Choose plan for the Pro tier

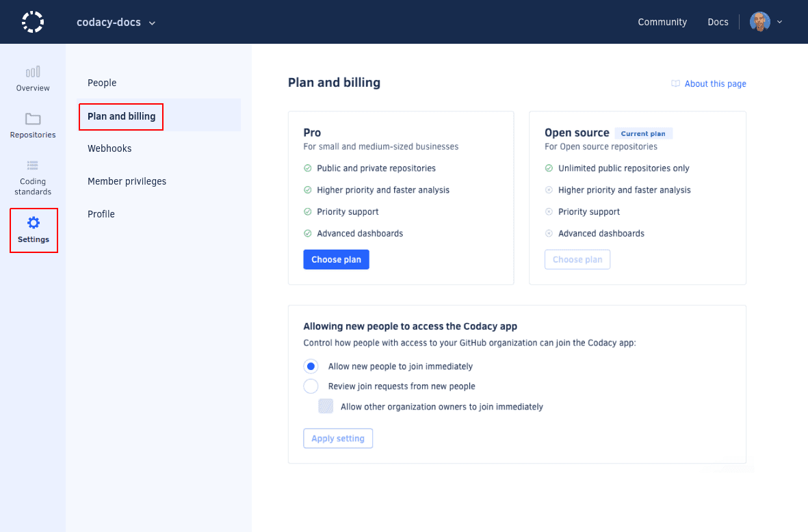[x=336, y=259]
